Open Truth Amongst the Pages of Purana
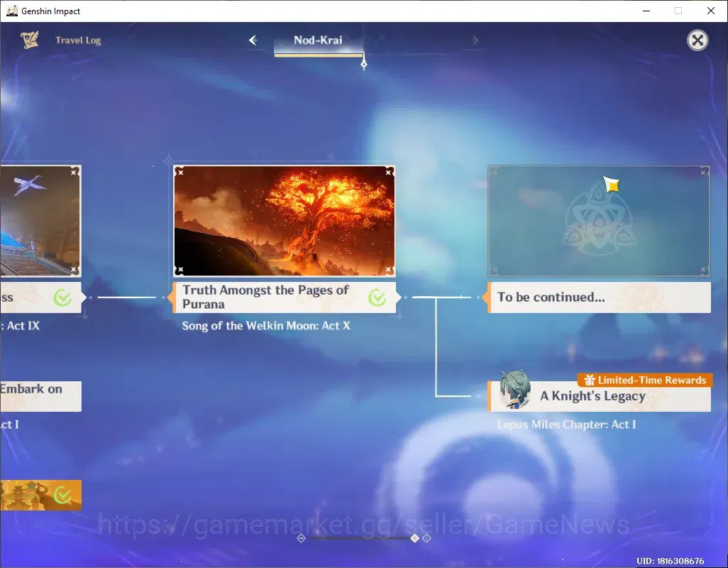Viewport: 728px width, 568px height. point(285,297)
